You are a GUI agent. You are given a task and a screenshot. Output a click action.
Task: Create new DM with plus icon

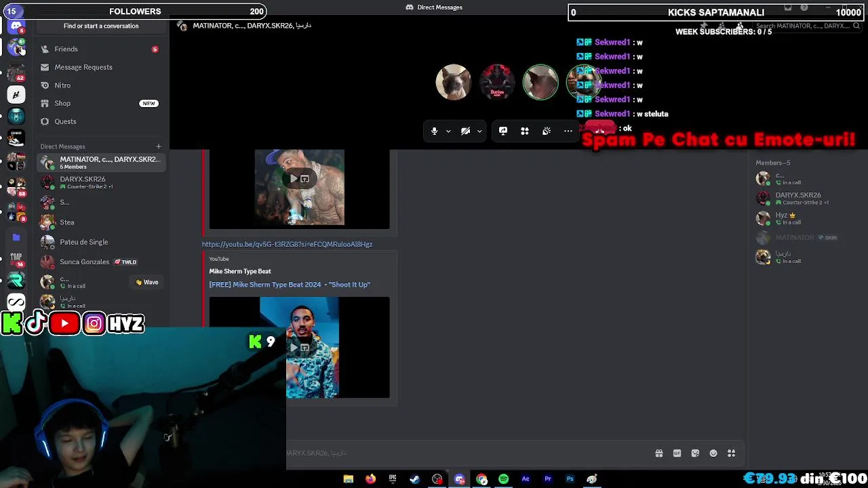(159, 146)
